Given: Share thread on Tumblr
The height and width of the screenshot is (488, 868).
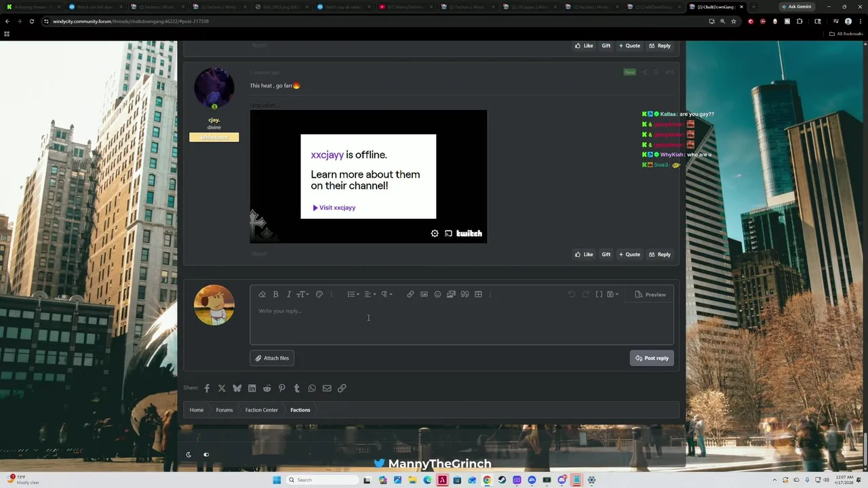Looking at the screenshot, I should tap(296, 388).
